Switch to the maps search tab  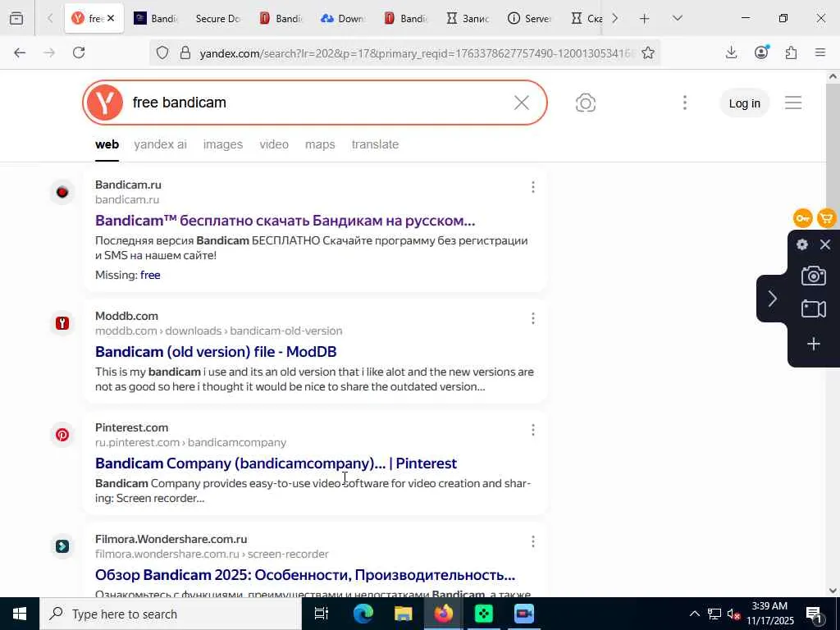pos(320,144)
